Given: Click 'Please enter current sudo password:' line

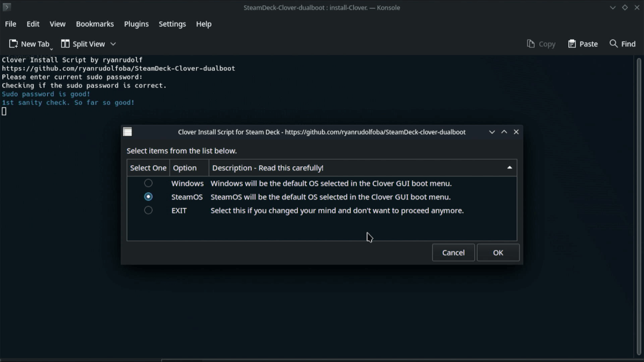Looking at the screenshot, I should pyautogui.click(x=72, y=77).
